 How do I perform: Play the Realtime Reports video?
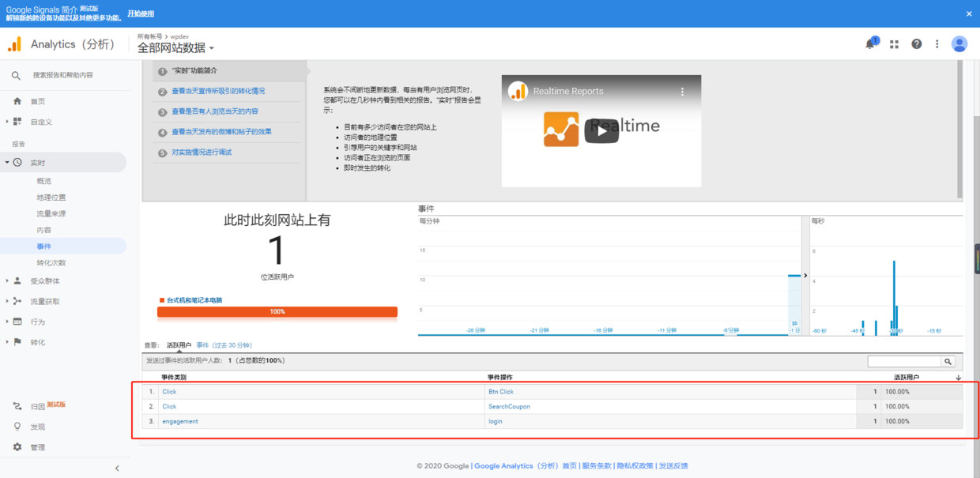601,131
